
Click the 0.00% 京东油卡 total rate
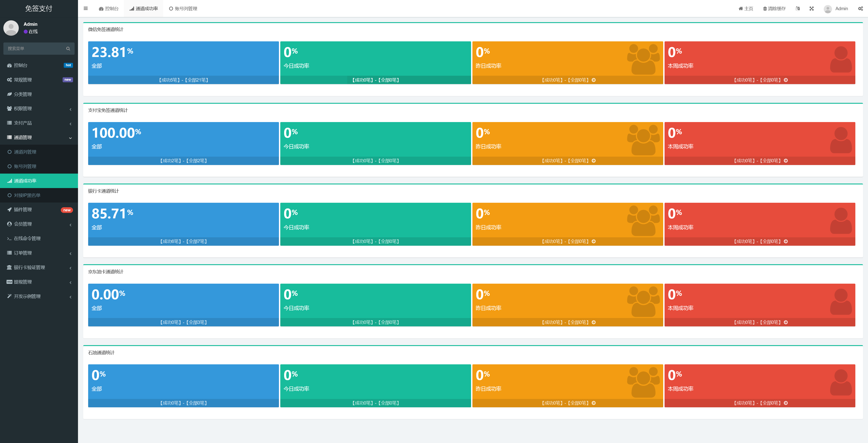pyautogui.click(x=108, y=295)
